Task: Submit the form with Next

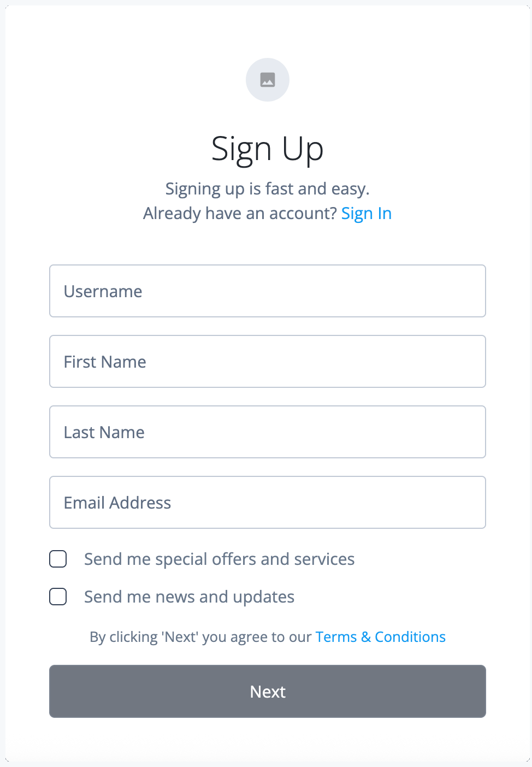Action: coord(267,691)
